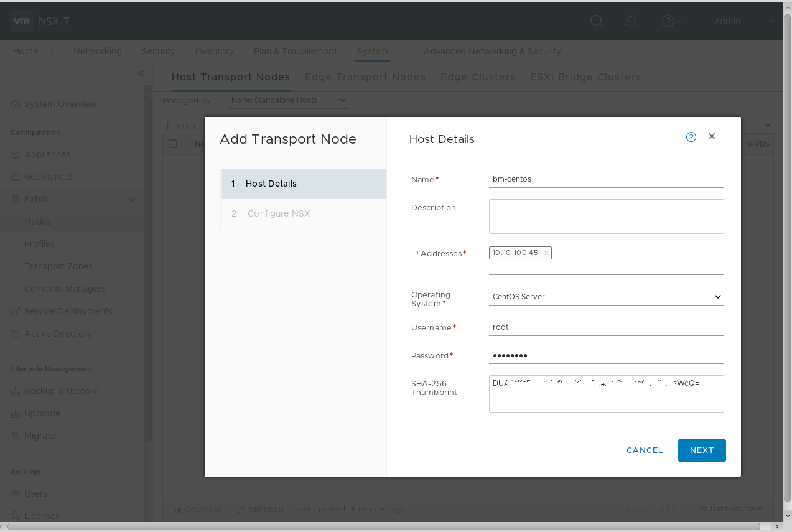Click the Refresh icon in table footer

[x=241, y=510]
